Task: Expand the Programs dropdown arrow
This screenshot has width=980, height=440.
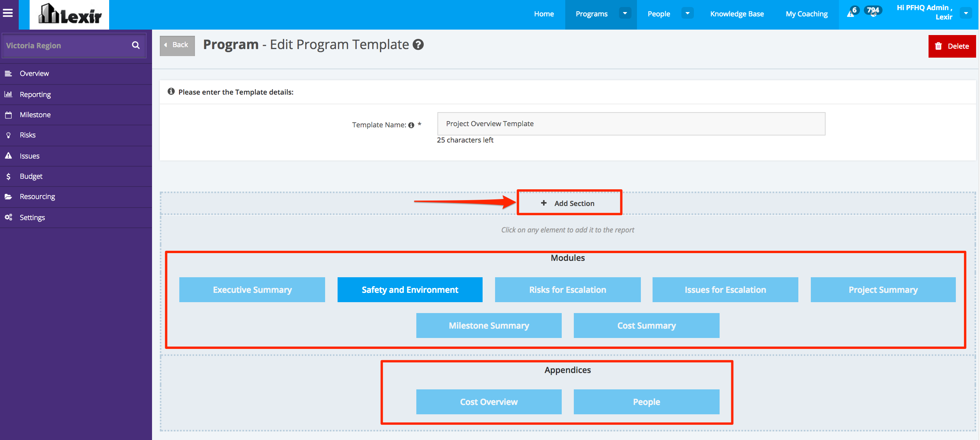Action: point(625,14)
